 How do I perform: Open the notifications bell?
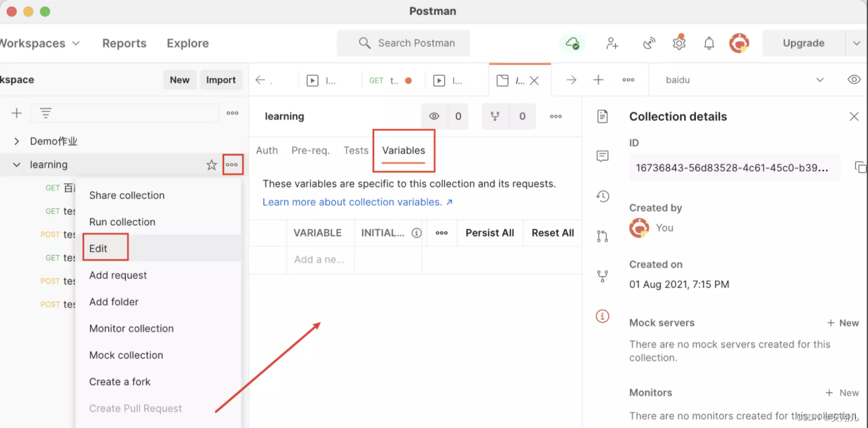tap(709, 43)
